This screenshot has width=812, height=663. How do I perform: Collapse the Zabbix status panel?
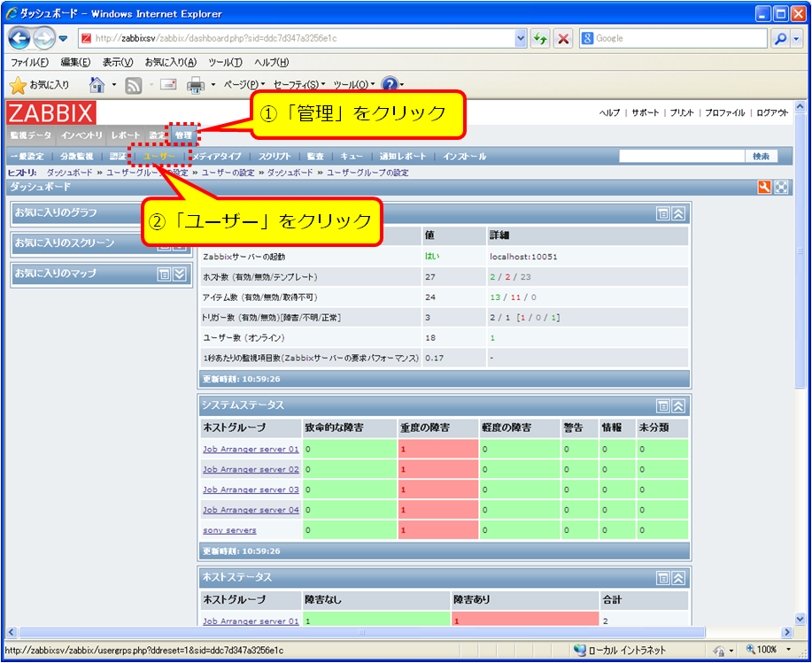click(678, 213)
